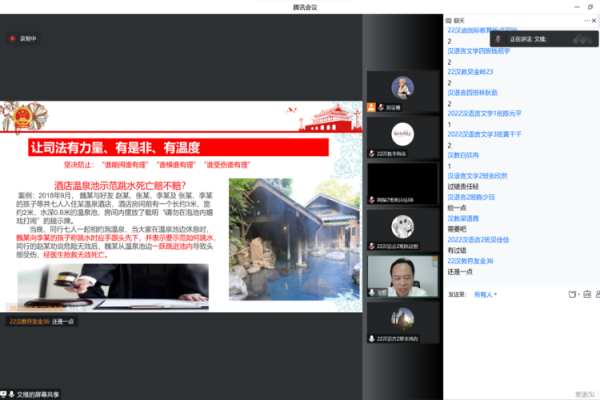Click the hot spring photo on the slide

tap(294, 239)
